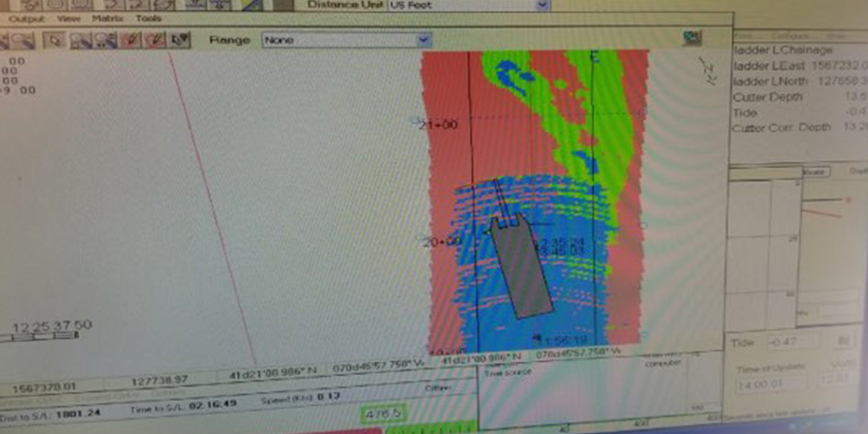Click the button beside the Tide field
The width and height of the screenshot is (868, 434).
844,341
